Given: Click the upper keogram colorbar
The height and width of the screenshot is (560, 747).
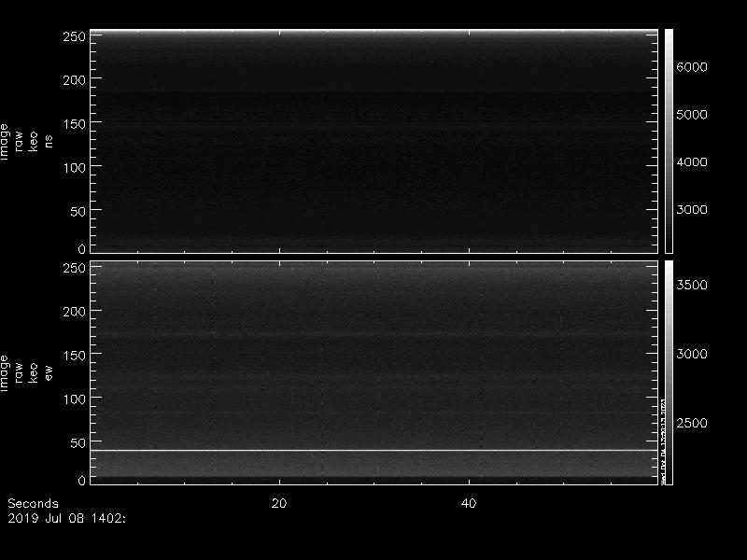Looking at the screenshot, I should [669, 140].
